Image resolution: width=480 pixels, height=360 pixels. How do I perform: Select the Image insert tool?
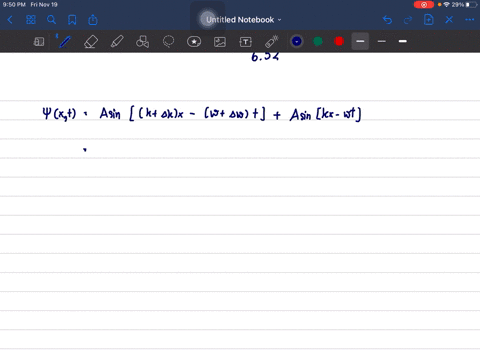tap(220, 42)
